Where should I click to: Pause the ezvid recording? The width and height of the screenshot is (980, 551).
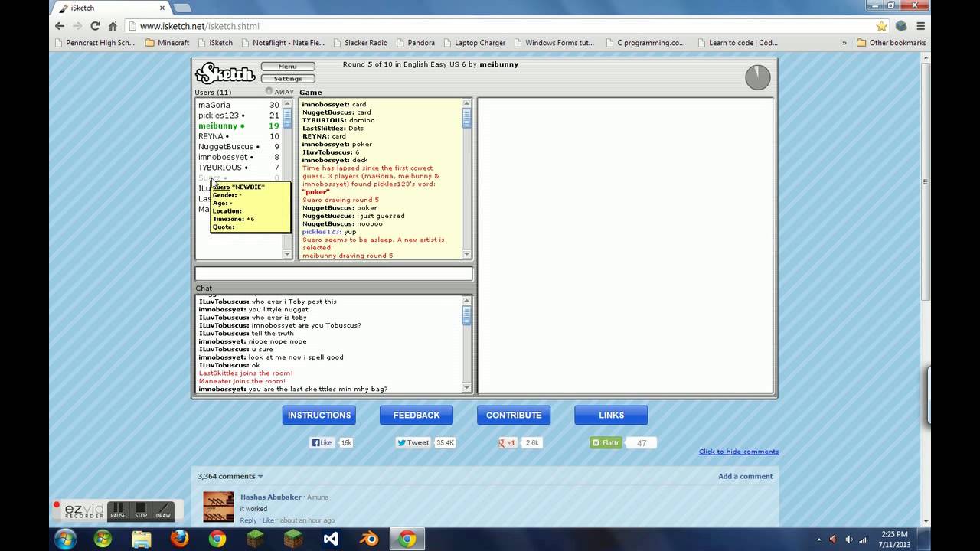[x=118, y=510]
